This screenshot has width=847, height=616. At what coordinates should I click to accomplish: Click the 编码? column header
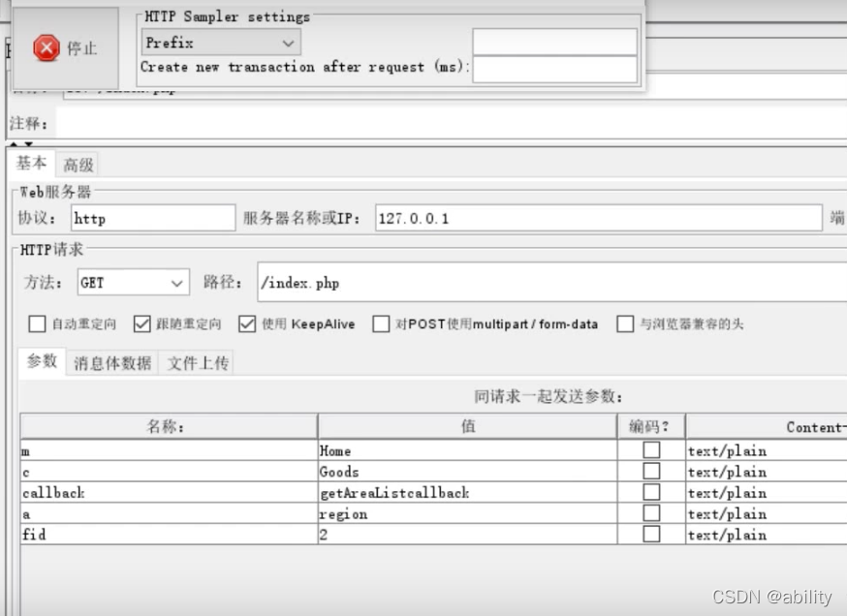coord(651,427)
